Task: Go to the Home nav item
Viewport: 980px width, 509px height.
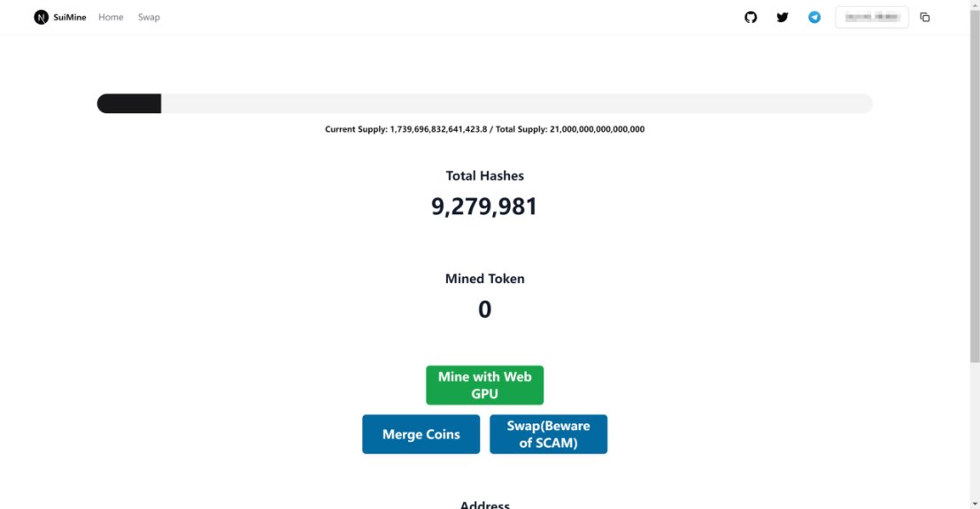Action: point(111,18)
